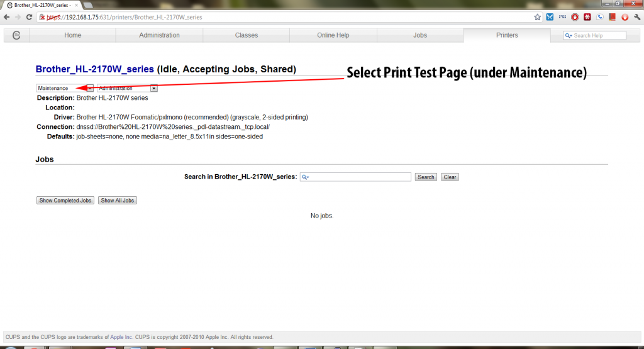Click the browser address bar URL
This screenshot has width=644, height=349.
click(x=124, y=17)
